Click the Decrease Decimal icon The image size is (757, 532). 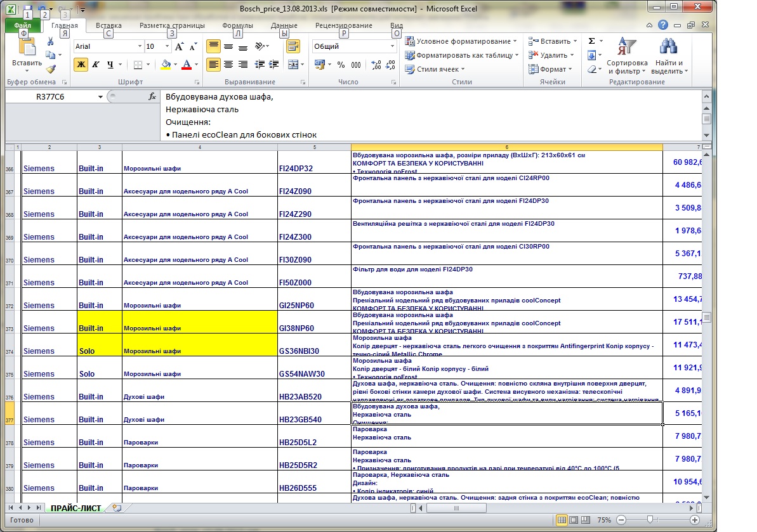(x=391, y=65)
